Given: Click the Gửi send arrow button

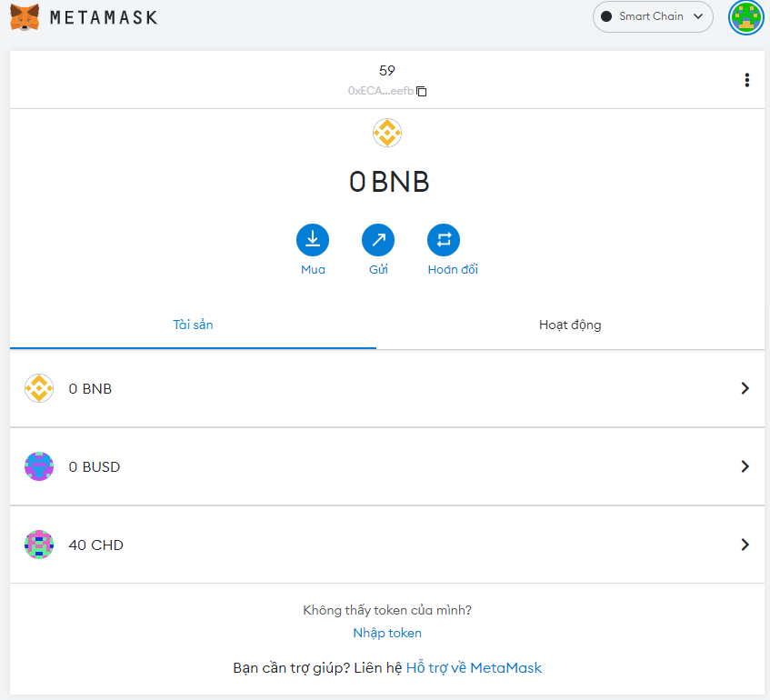Looking at the screenshot, I should [378, 240].
